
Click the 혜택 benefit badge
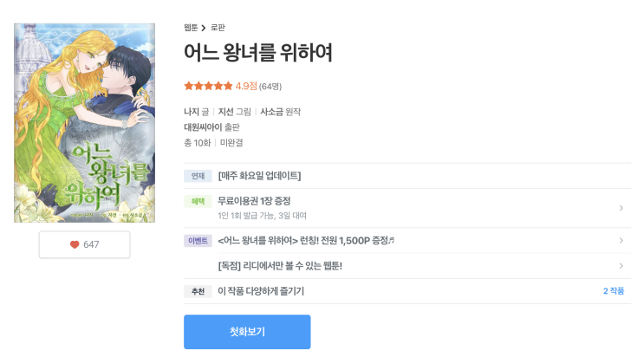pyautogui.click(x=198, y=201)
